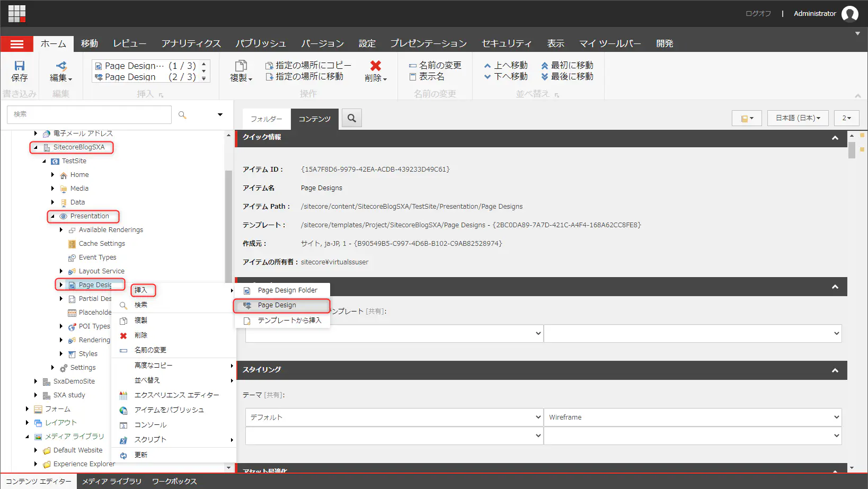Viewport: 868px width, 489px height.
Task: Open Advanced copy submenu
Action: [x=173, y=366]
